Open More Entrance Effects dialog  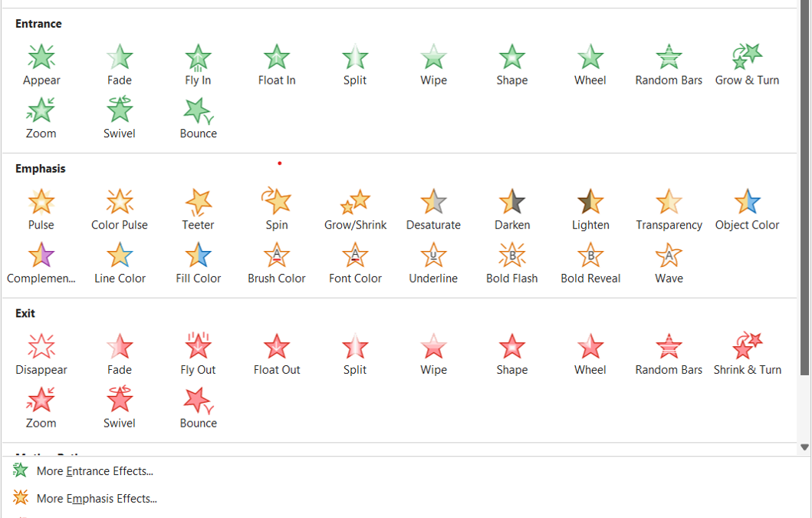click(x=94, y=471)
